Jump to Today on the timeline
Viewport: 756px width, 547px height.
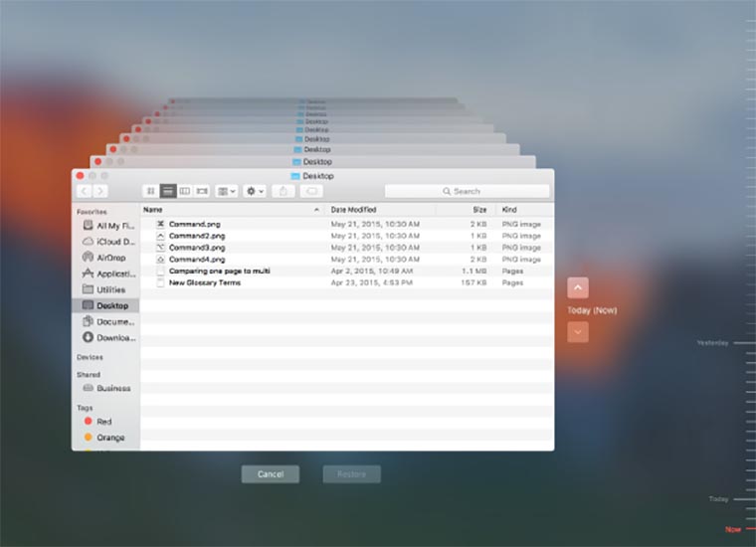point(718,499)
